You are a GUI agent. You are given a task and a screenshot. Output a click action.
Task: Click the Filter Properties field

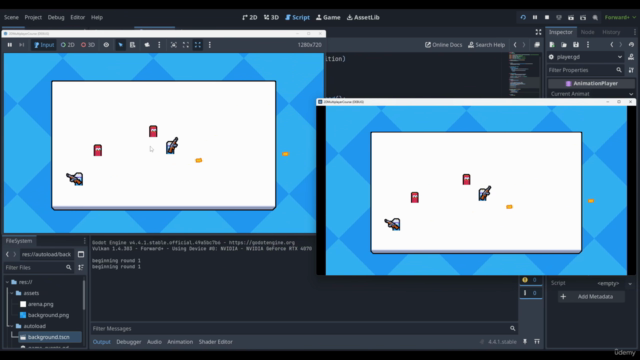pyautogui.click(x=585, y=70)
